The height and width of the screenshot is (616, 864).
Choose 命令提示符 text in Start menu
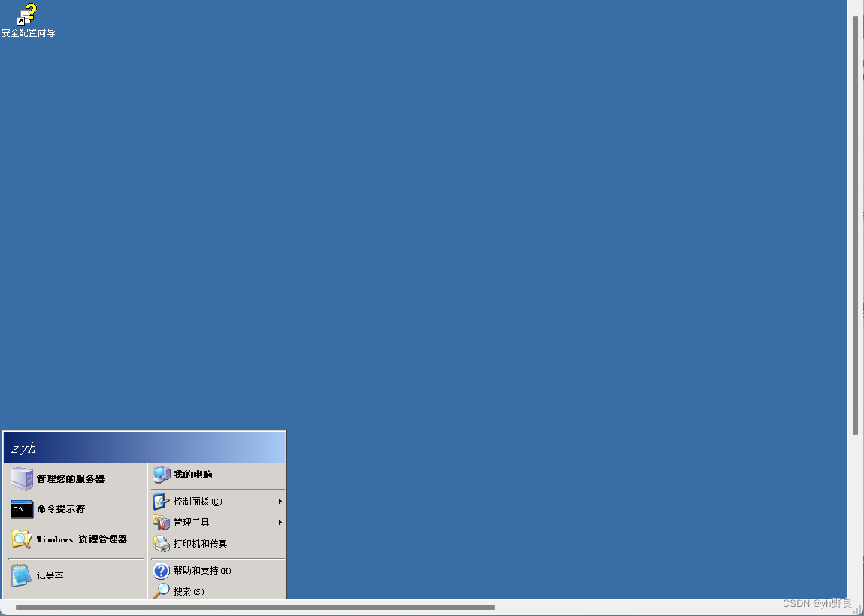point(61,509)
